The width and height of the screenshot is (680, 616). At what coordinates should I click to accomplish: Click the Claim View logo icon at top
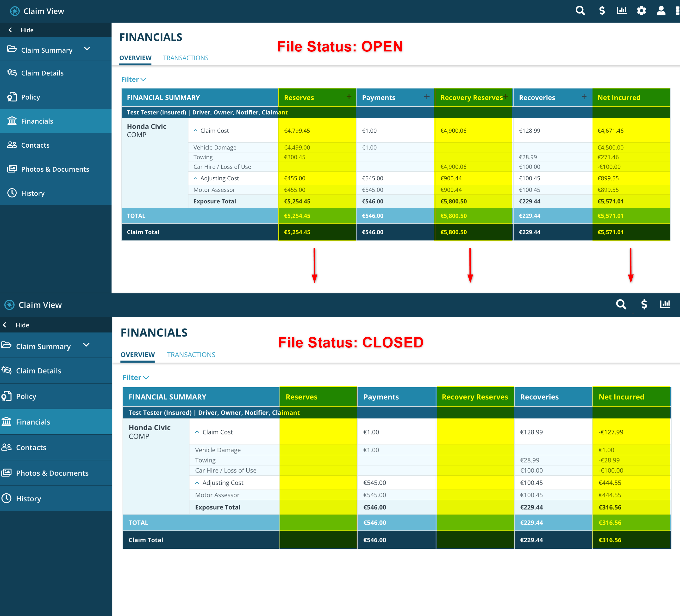(15, 11)
